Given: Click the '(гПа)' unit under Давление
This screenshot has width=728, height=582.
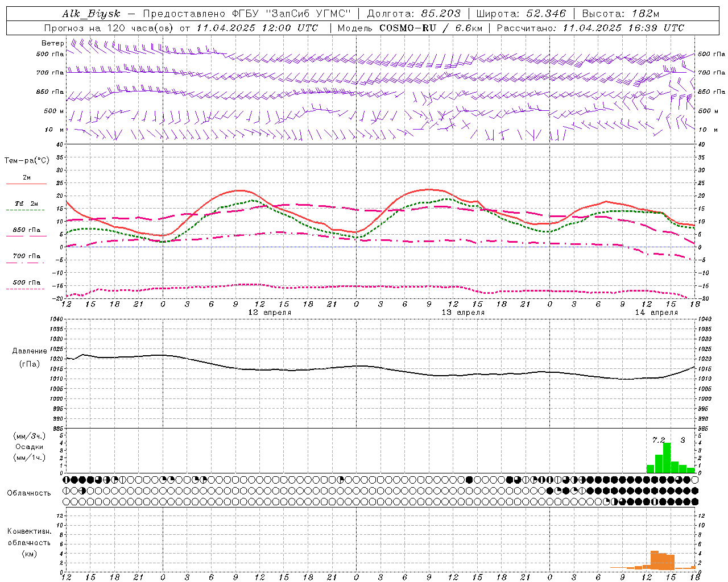Looking at the screenshot, I should (30, 364).
